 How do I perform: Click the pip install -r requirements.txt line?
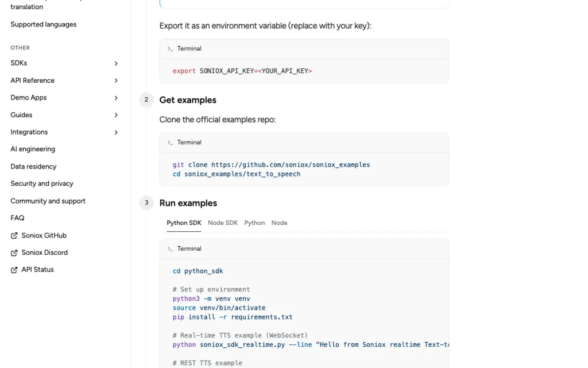tap(233, 317)
